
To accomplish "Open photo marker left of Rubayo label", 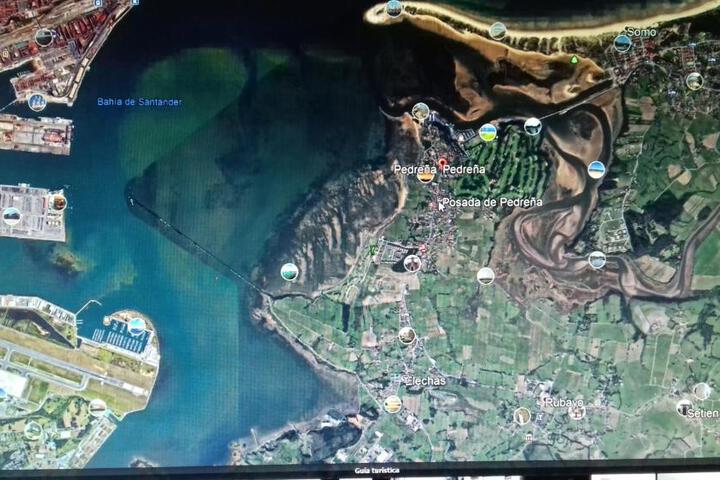I will pyautogui.click(x=522, y=416).
